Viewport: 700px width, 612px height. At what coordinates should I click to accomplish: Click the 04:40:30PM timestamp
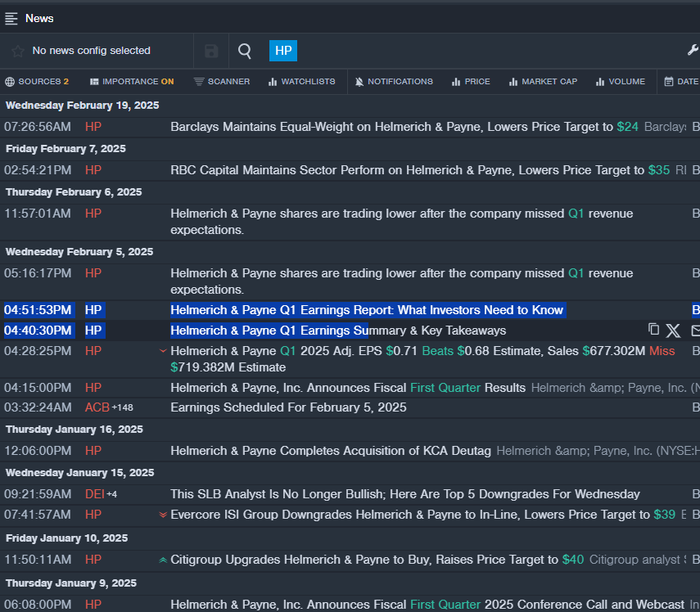pyautogui.click(x=38, y=331)
